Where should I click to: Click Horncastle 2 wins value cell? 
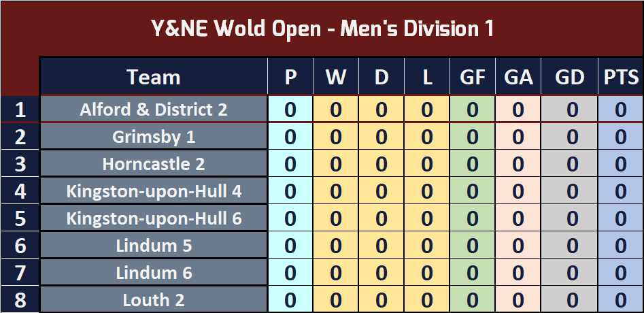click(335, 164)
